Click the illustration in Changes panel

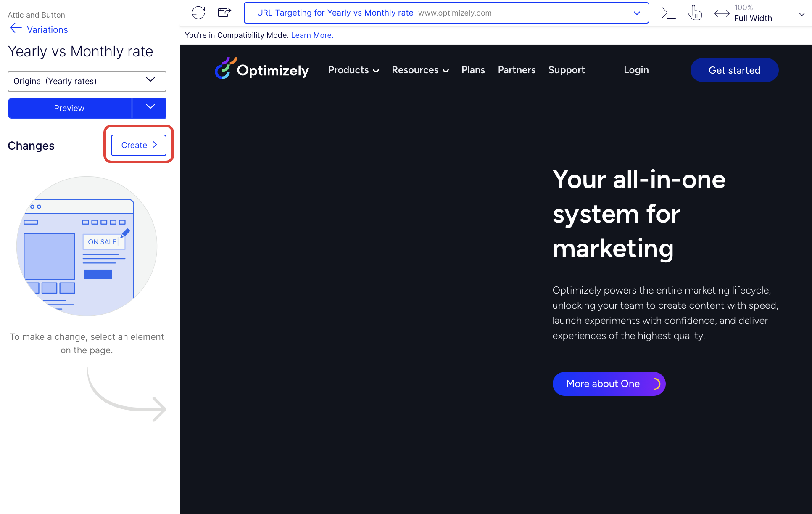tap(87, 246)
